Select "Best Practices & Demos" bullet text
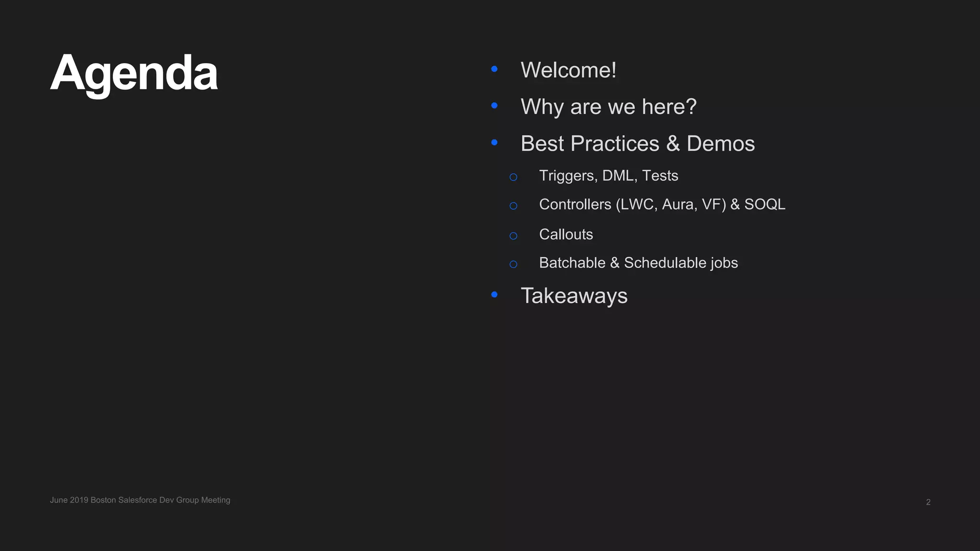Screen dimensions: 980x551 [638, 143]
